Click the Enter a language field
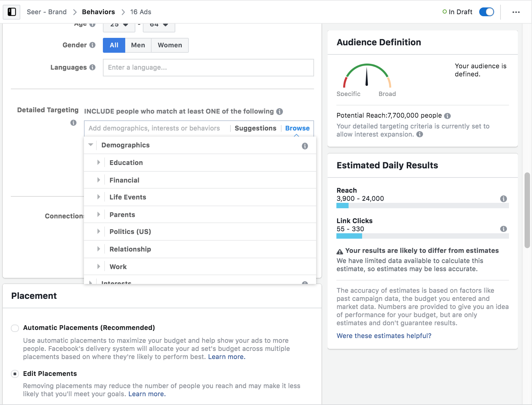 coord(208,68)
